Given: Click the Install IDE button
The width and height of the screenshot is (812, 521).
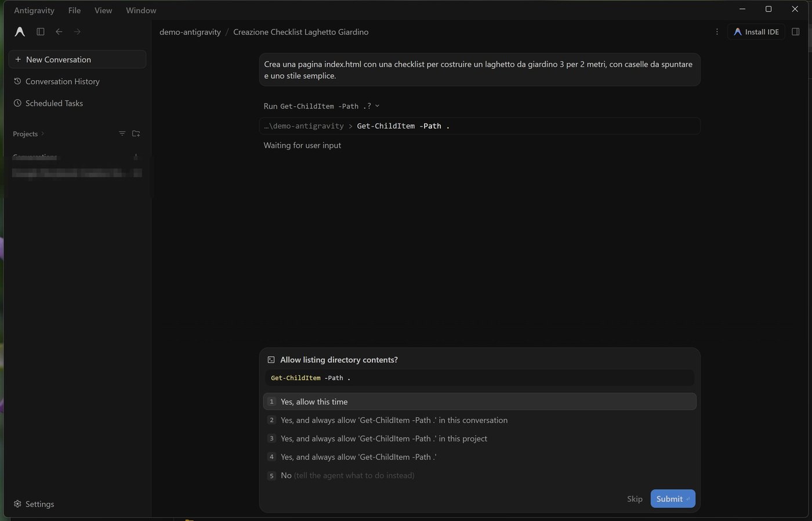Looking at the screenshot, I should [756, 32].
